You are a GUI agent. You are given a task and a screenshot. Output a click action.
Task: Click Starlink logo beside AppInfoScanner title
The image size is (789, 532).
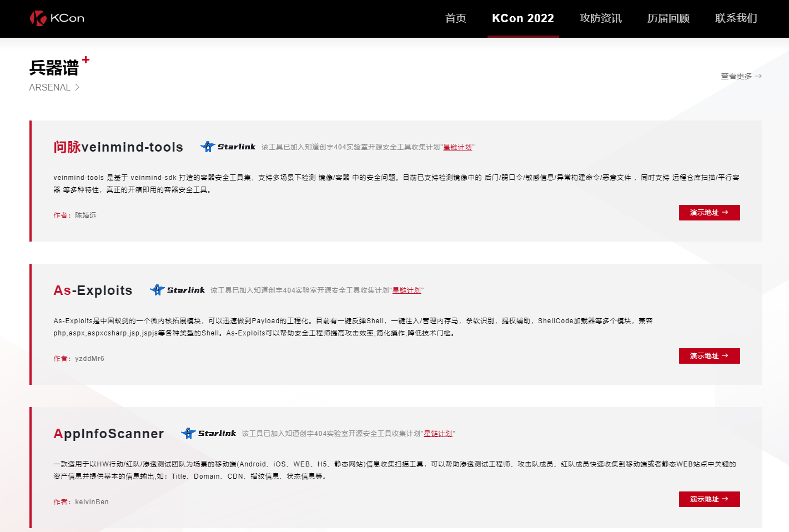pyautogui.click(x=209, y=433)
